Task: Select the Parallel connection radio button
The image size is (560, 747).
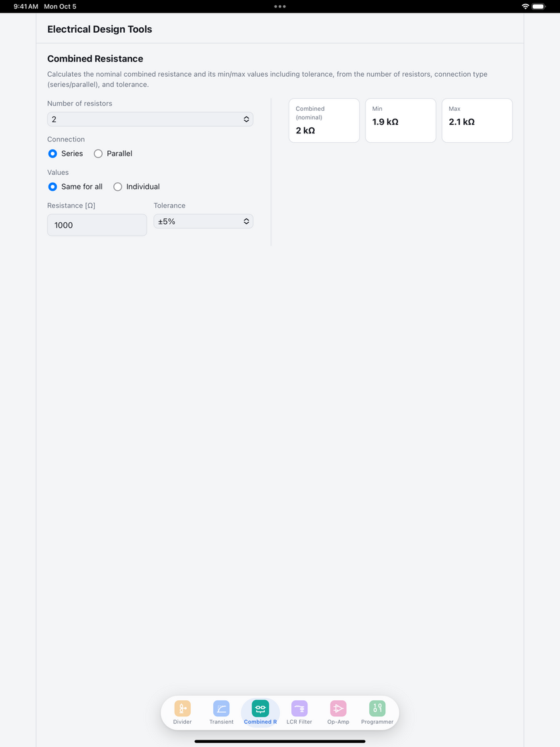Action: [98, 153]
